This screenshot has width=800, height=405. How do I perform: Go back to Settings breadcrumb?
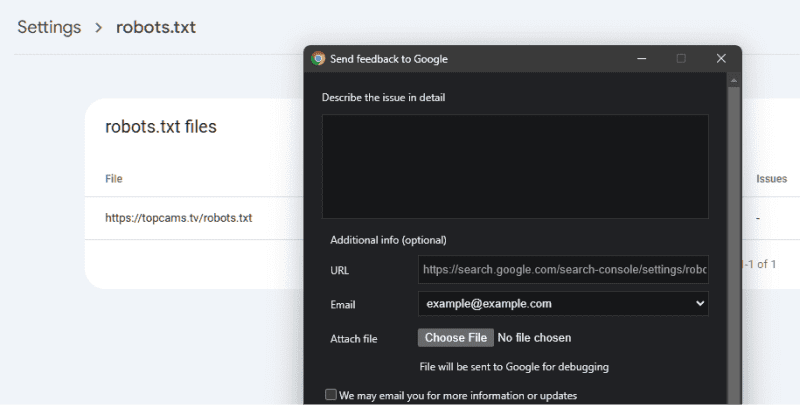tap(49, 27)
